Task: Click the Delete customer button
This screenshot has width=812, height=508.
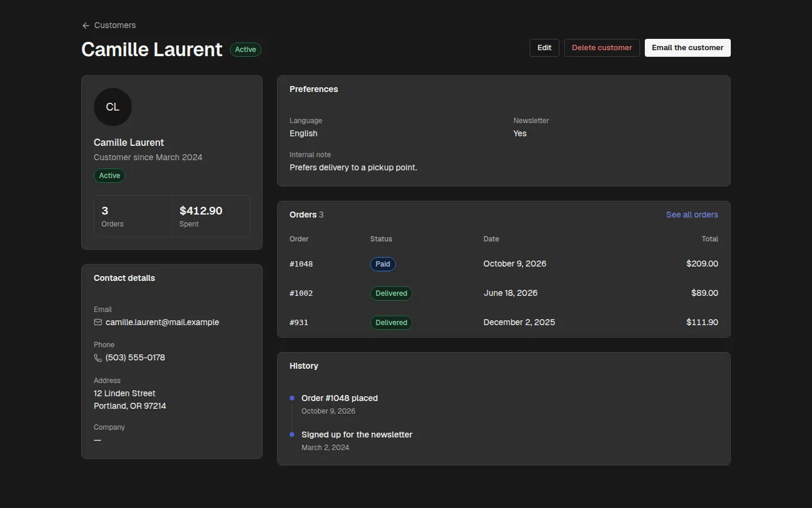Action: (x=602, y=48)
